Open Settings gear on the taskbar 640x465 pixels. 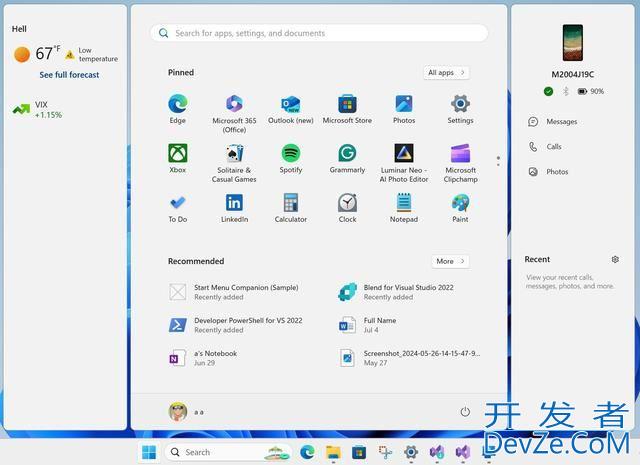(x=411, y=452)
